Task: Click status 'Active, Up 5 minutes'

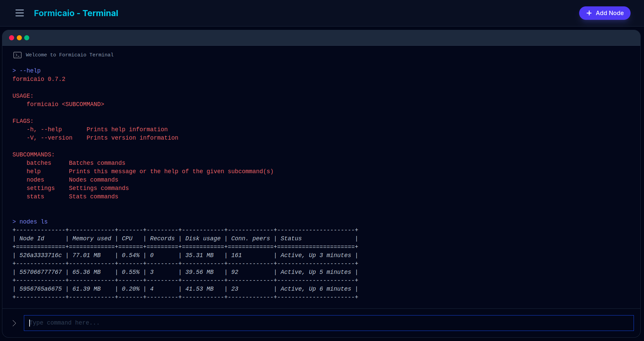Action: point(316,272)
